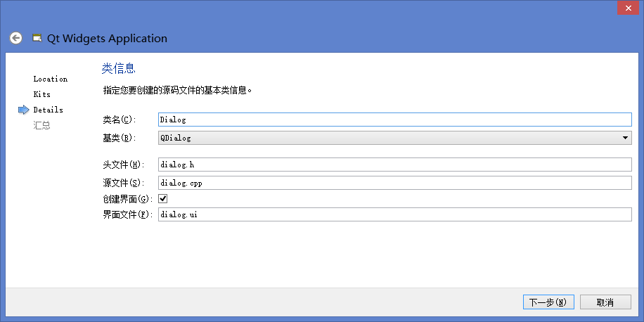
Task: Click the 类名(C) label
Action: point(119,120)
